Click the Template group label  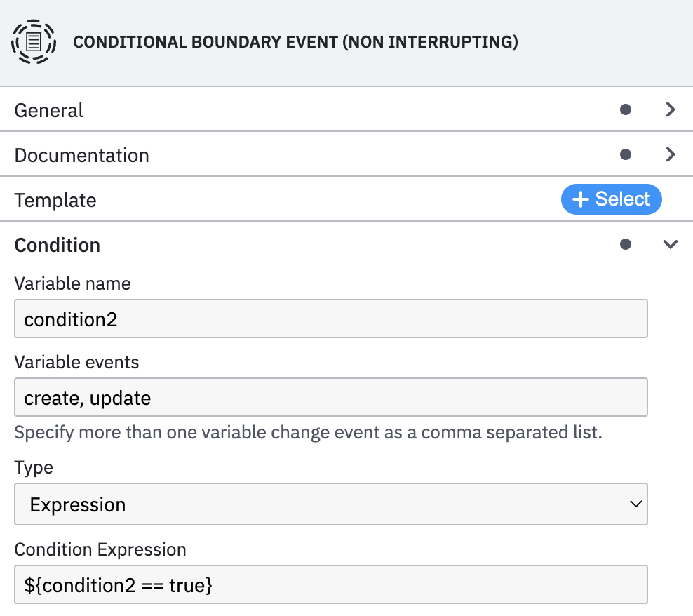pos(55,201)
